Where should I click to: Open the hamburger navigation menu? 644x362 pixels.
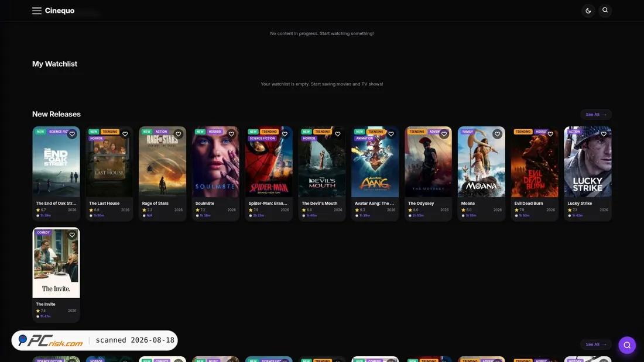[36, 11]
